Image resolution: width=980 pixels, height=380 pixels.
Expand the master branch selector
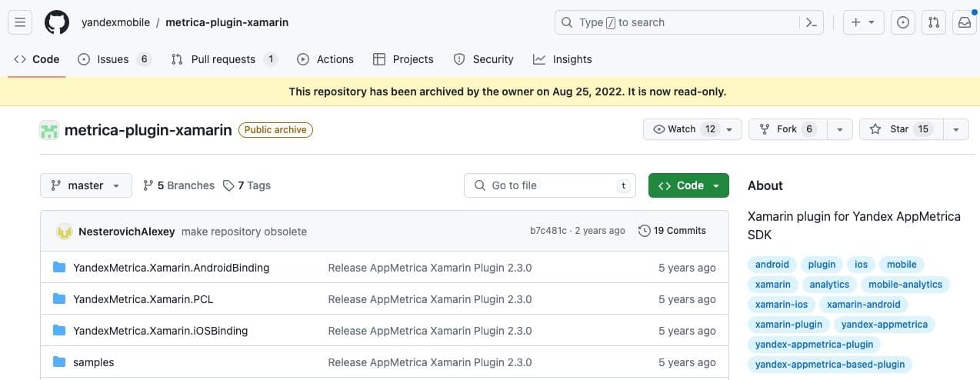click(85, 185)
